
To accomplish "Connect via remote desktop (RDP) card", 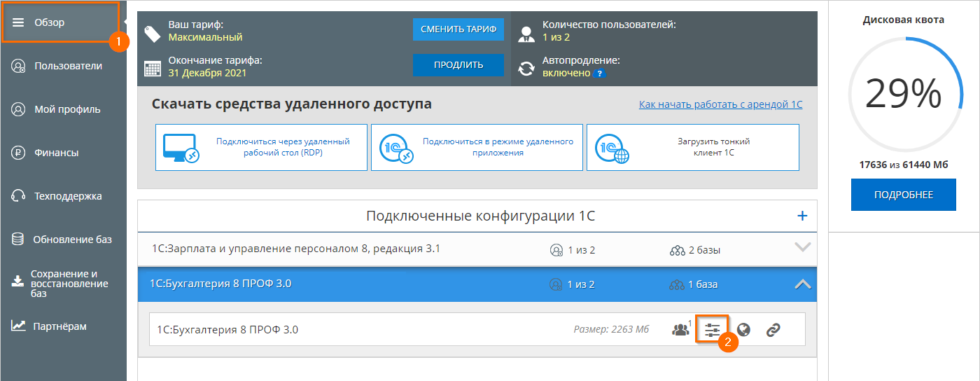I will [x=261, y=147].
